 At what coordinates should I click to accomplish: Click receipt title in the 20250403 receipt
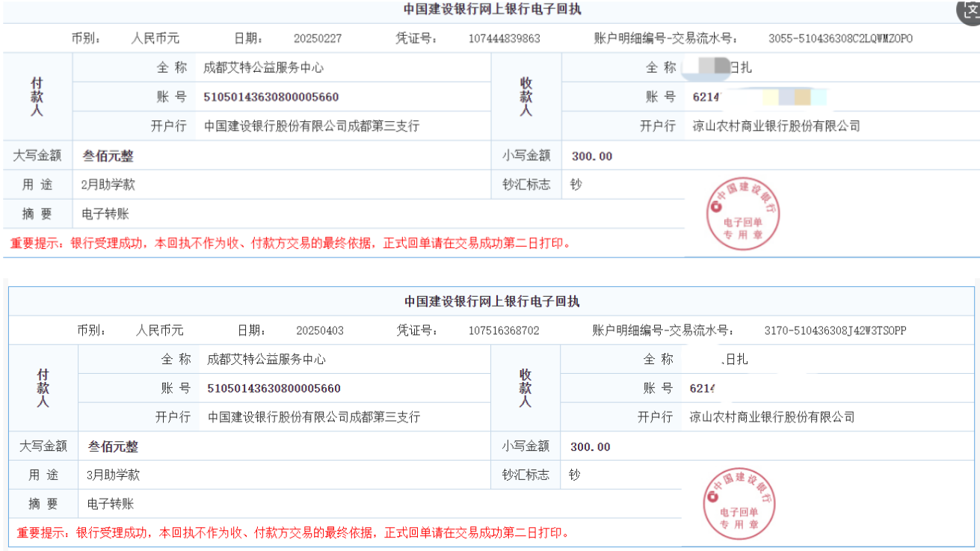(x=492, y=301)
